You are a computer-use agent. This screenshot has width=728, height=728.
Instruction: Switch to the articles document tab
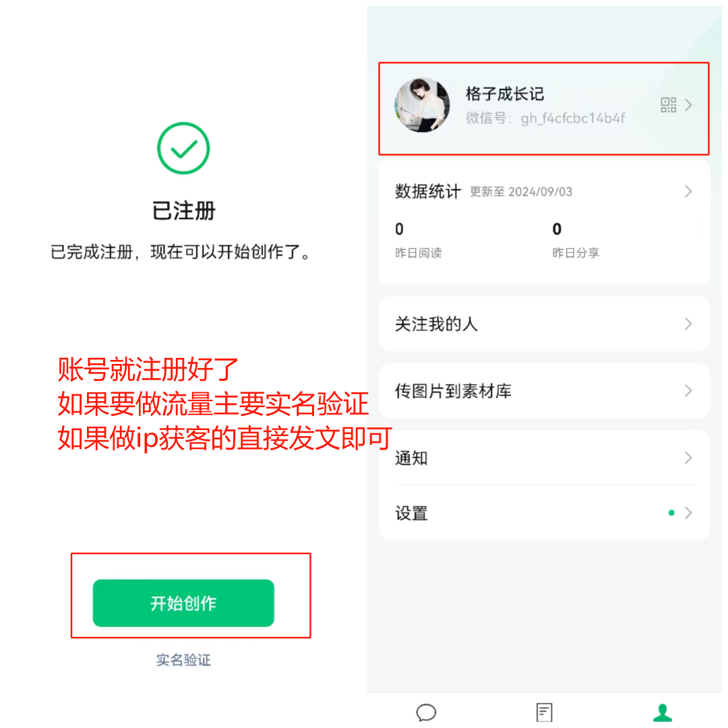tap(544, 712)
